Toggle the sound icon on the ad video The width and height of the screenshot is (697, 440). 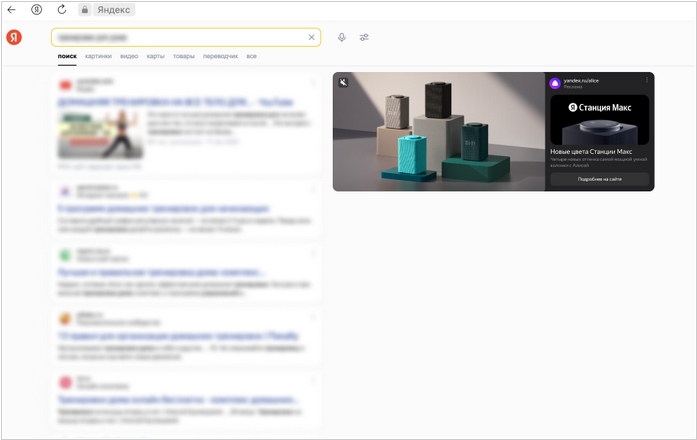[343, 82]
